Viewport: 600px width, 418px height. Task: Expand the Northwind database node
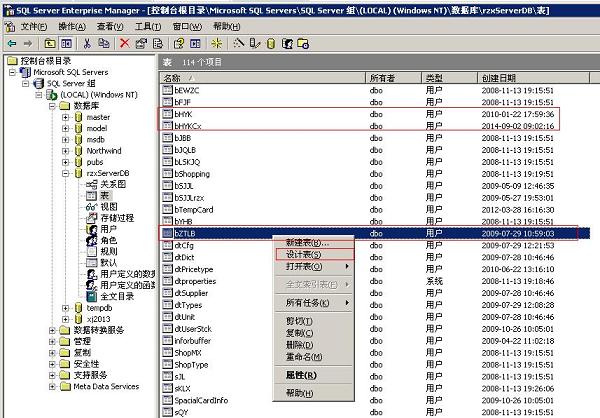66,150
